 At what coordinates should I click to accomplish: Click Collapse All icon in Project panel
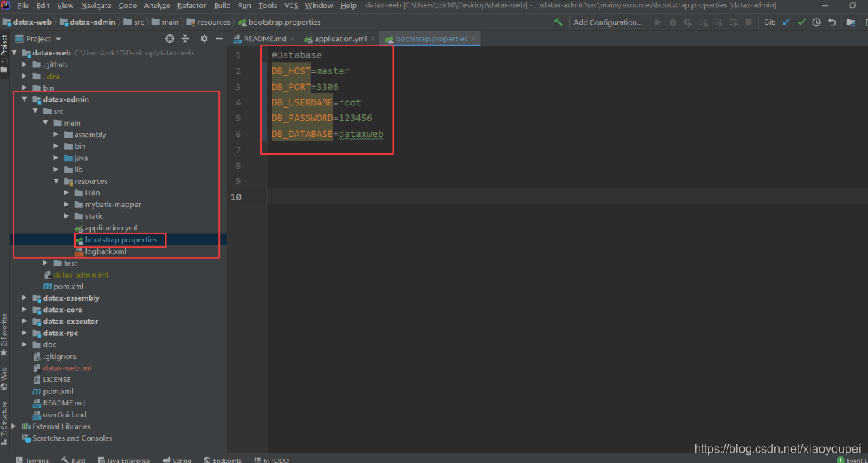pos(186,39)
